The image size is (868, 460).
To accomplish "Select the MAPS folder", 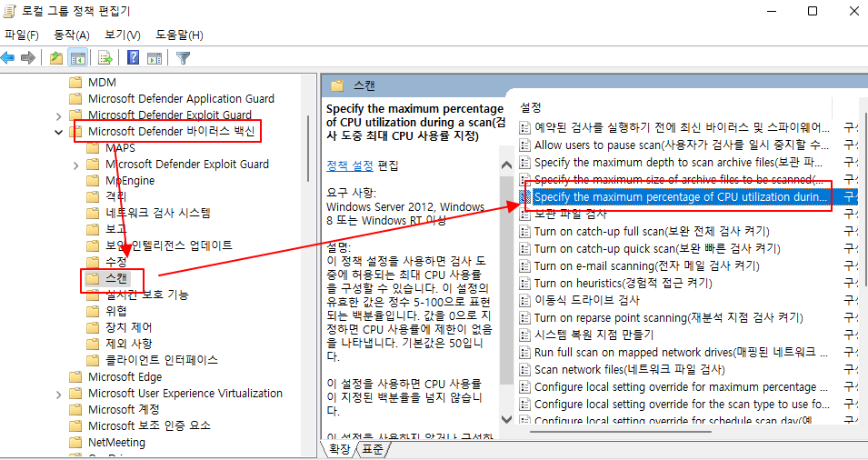I will click(111, 148).
